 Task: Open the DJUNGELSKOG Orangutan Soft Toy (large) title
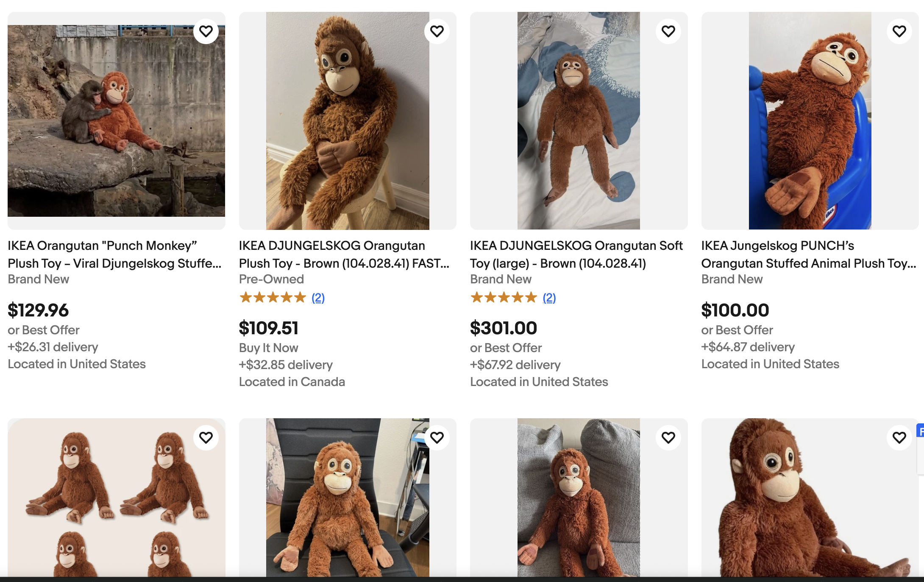point(576,255)
